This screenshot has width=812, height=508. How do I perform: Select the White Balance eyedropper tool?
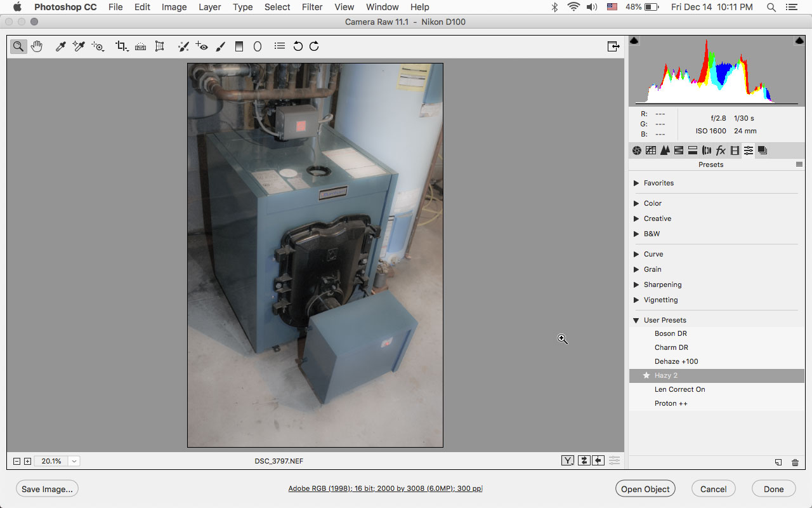61,46
